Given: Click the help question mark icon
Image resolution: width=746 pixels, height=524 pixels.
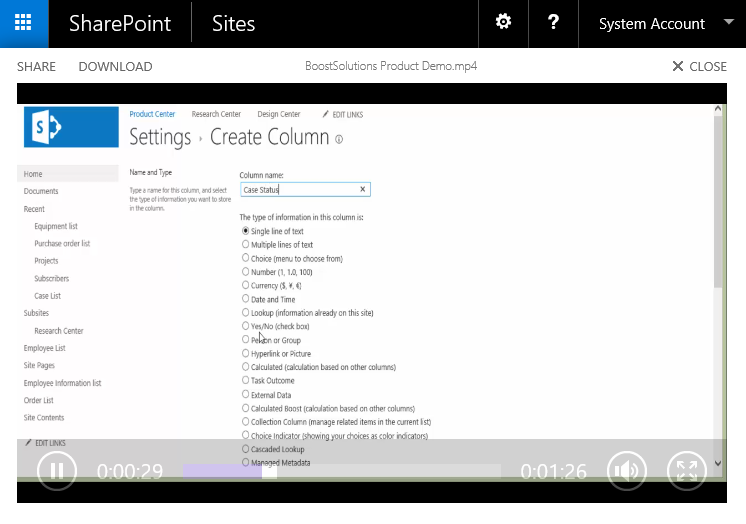Looking at the screenshot, I should pyautogui.click(x=553, y=22).
